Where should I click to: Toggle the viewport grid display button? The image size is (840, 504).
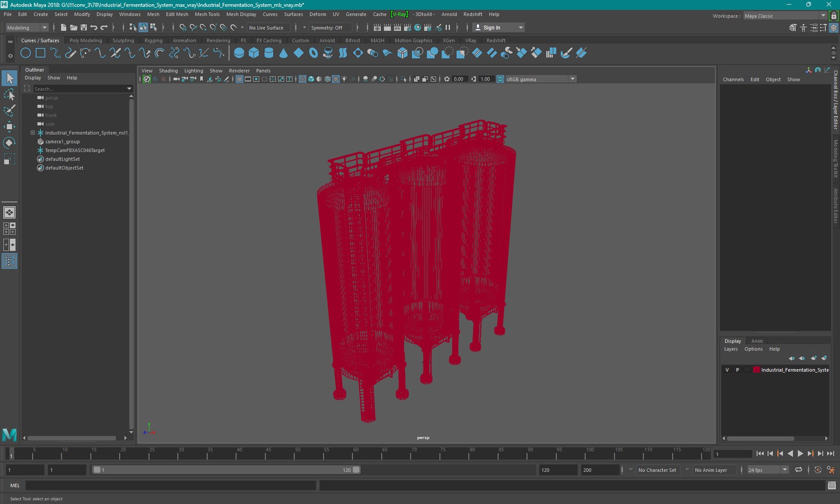(239, 79)
